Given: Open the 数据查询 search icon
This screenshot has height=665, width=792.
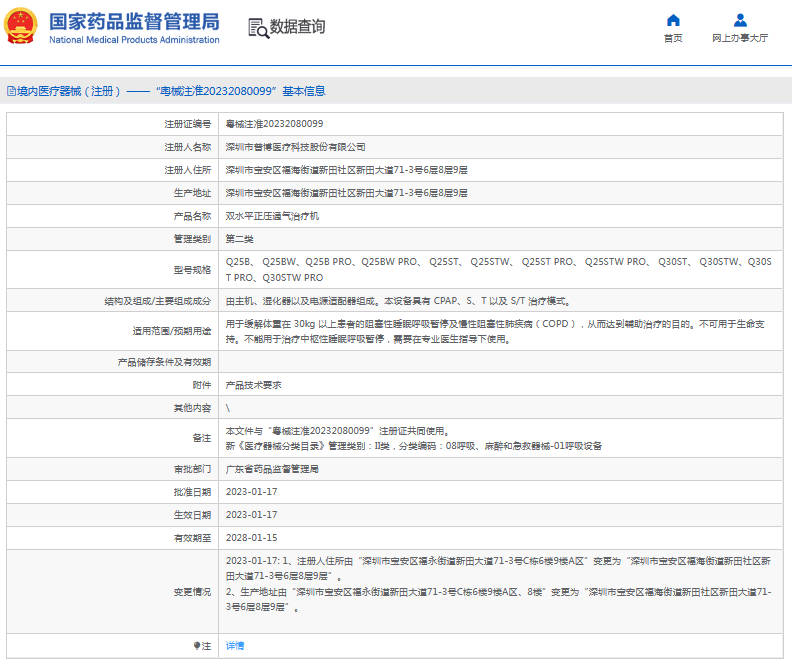Looking at the screenshot, I should [258, 28].
